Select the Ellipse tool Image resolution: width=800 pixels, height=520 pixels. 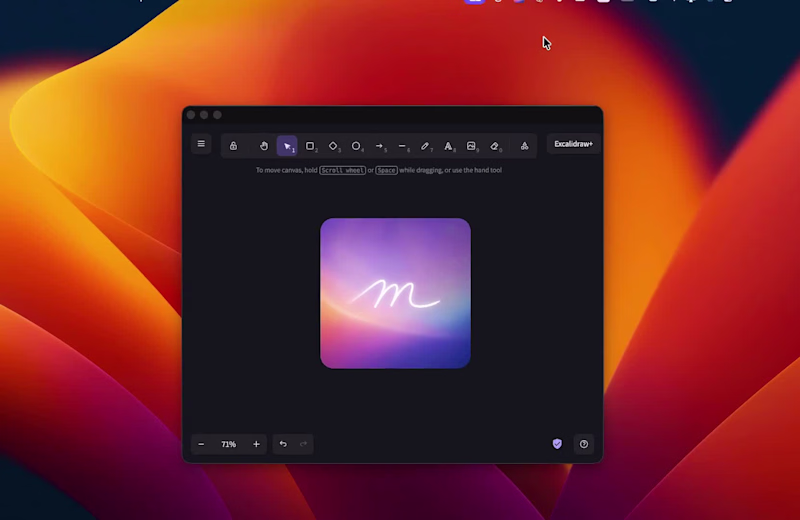pyautogui.click(x=356, y=146)
